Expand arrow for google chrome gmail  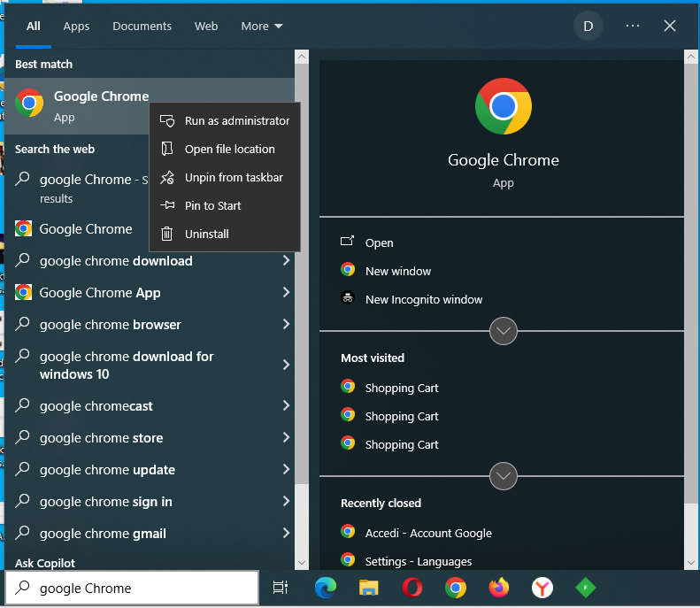[x=286, y=533]
